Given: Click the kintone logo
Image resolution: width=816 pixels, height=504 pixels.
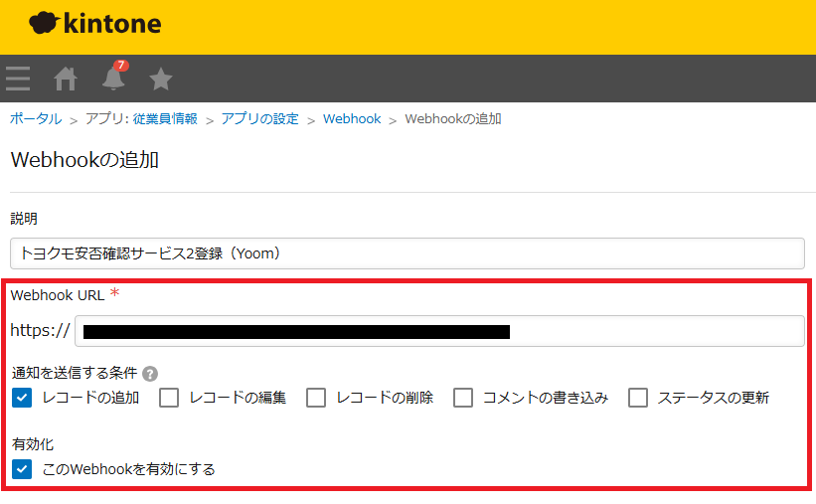Looking at the screenshot, I should click(x=95, y=24).
